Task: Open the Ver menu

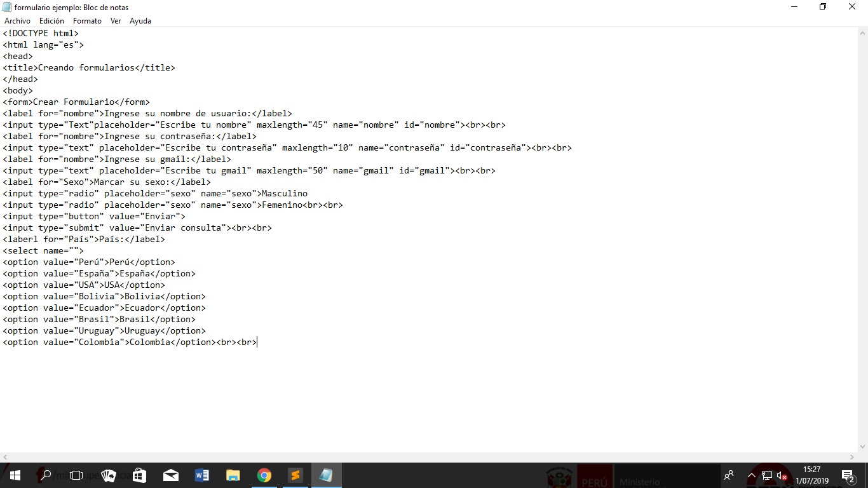Action: click(116, 21)
